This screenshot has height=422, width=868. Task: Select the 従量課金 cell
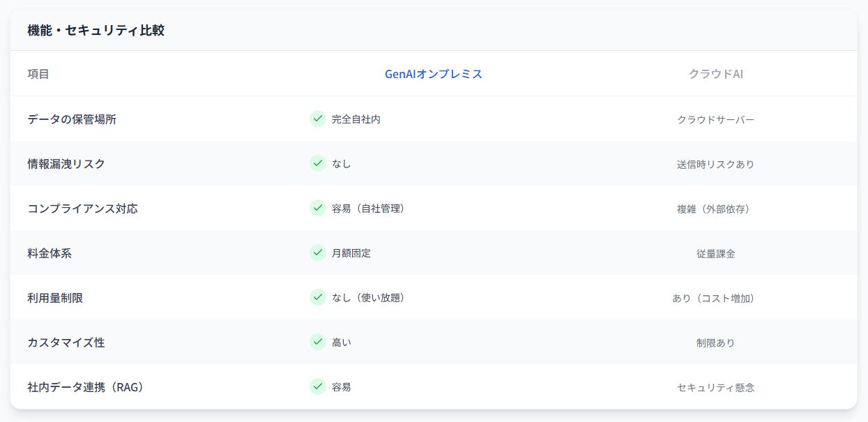click(715, 254)
